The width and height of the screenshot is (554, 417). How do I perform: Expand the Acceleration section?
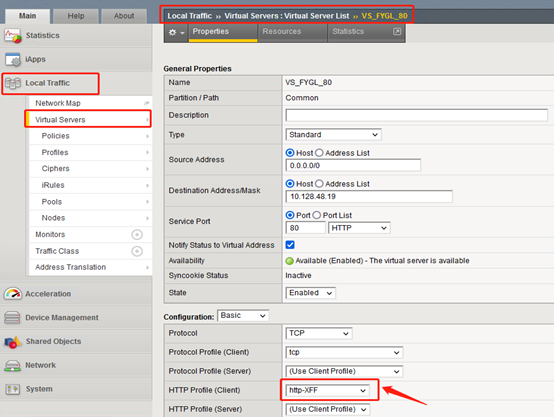coord(76,294)
